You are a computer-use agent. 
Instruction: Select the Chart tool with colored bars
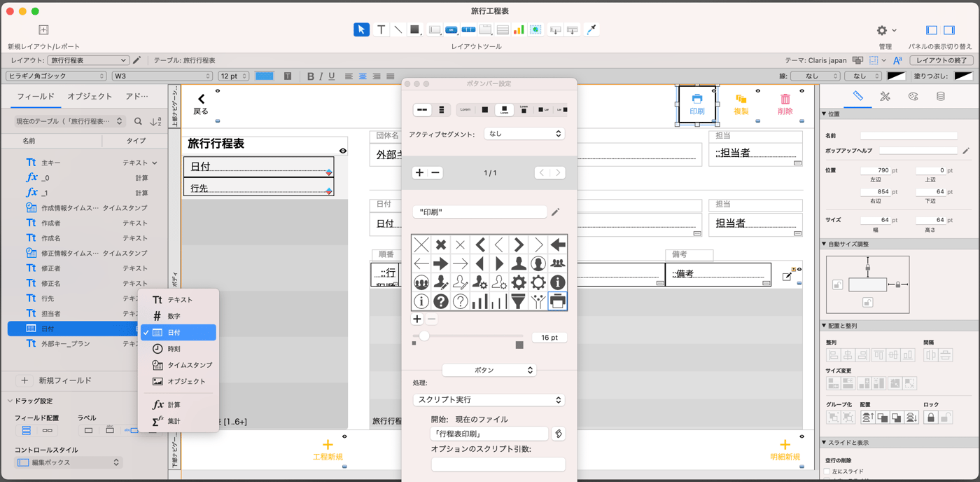pyautogui.click(x=519, y=29)
